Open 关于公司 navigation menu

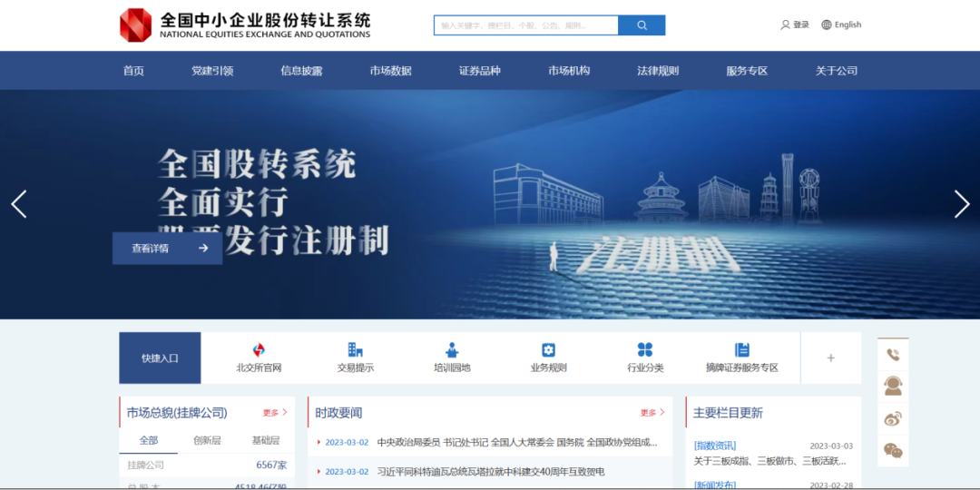(837, 71)
